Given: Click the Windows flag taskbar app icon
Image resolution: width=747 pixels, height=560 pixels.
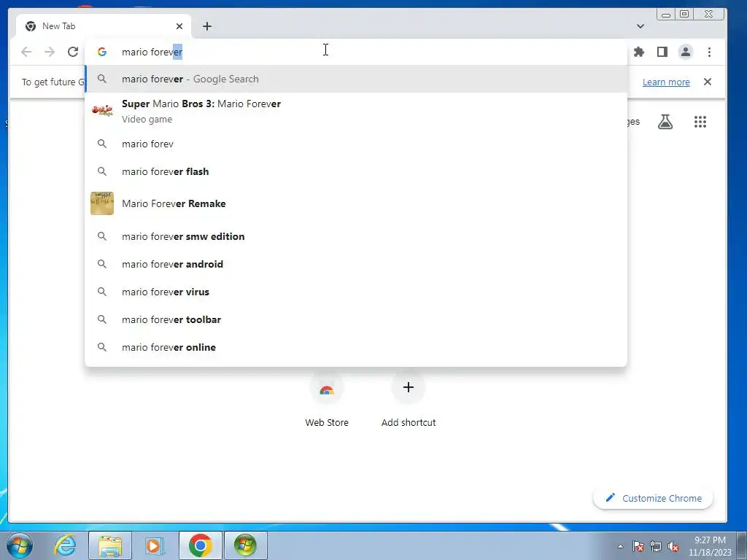Looking at the screenshot, I should (245, 545).
